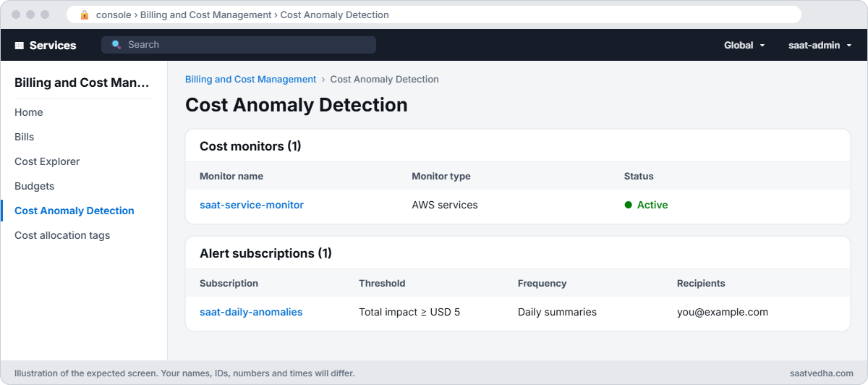Click the Monitor type column header
This screenshot has width=868, height=385.
click(441, 176)
